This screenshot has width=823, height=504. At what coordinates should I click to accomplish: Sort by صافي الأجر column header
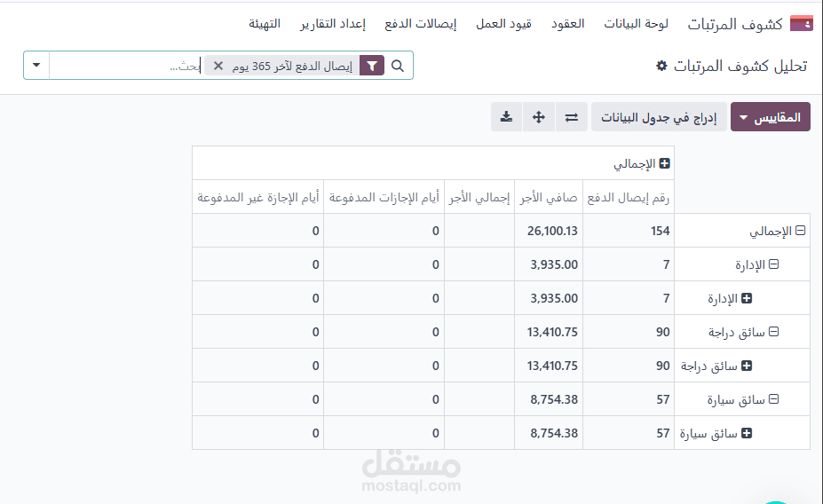point(549,197)
